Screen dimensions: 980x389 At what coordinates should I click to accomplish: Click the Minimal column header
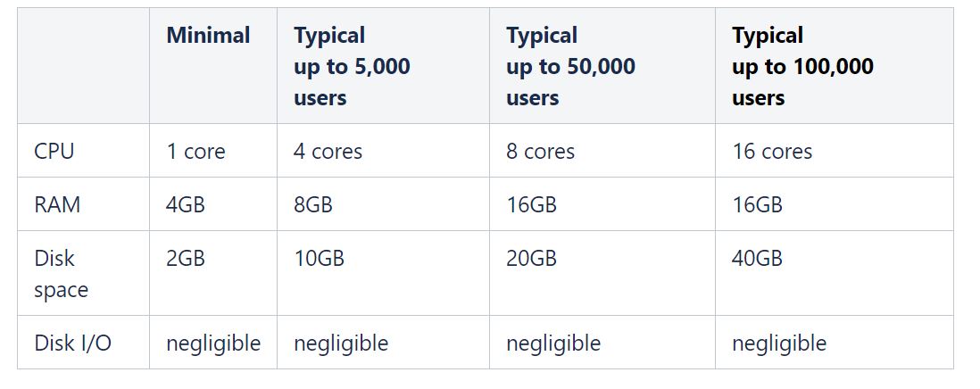(x=208, y=36)
